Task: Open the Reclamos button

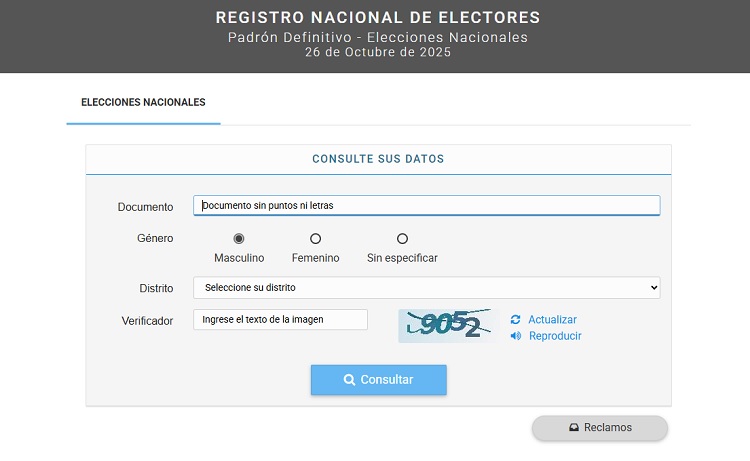Action: 600,428
